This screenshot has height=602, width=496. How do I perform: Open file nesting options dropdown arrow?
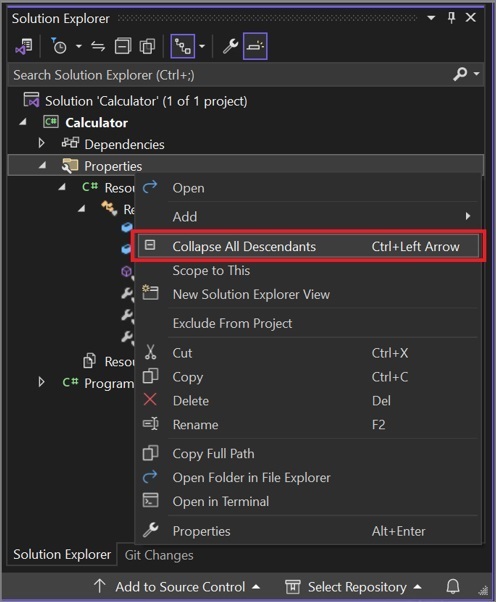(x=202, y=47)
